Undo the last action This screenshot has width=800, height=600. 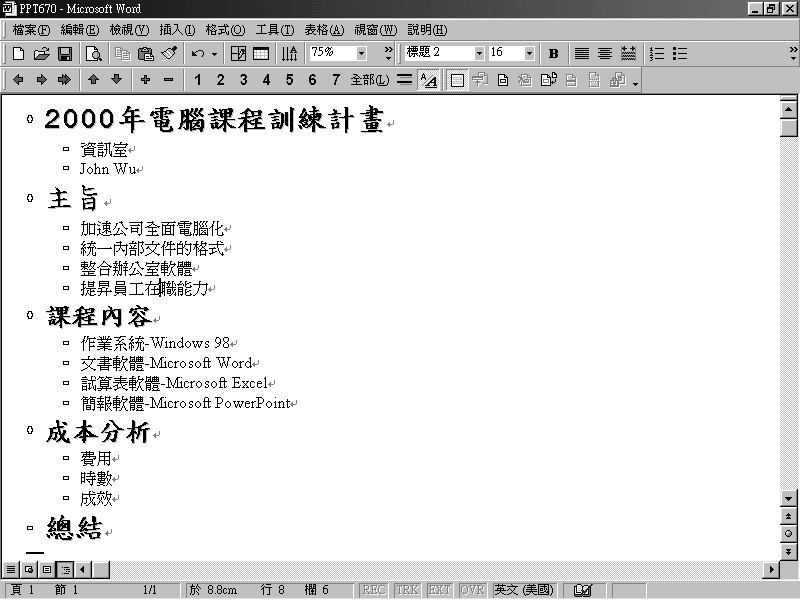[198, 53]
